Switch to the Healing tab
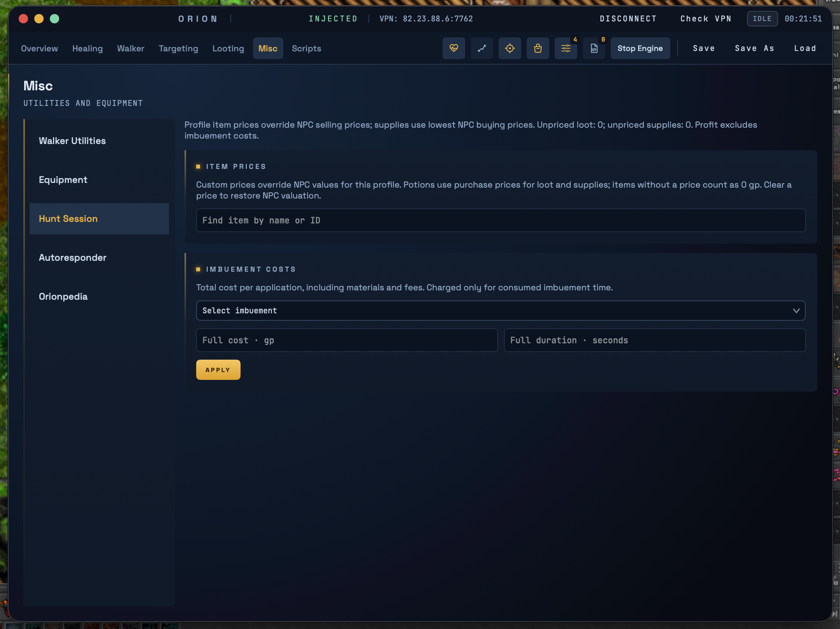Image resolution: width=840 pixels, height=629 pixels. click(x=88, y=48)
